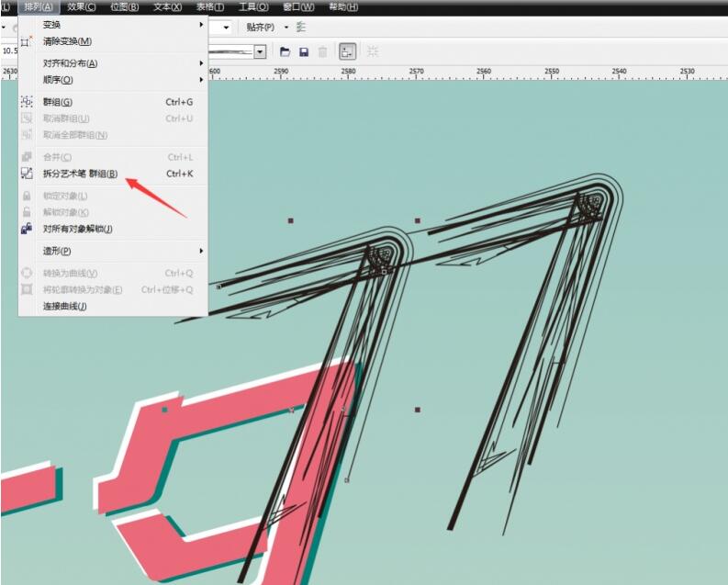Click the group icon beside 群组(G)

pyautogui.click(x=27, y=102)
